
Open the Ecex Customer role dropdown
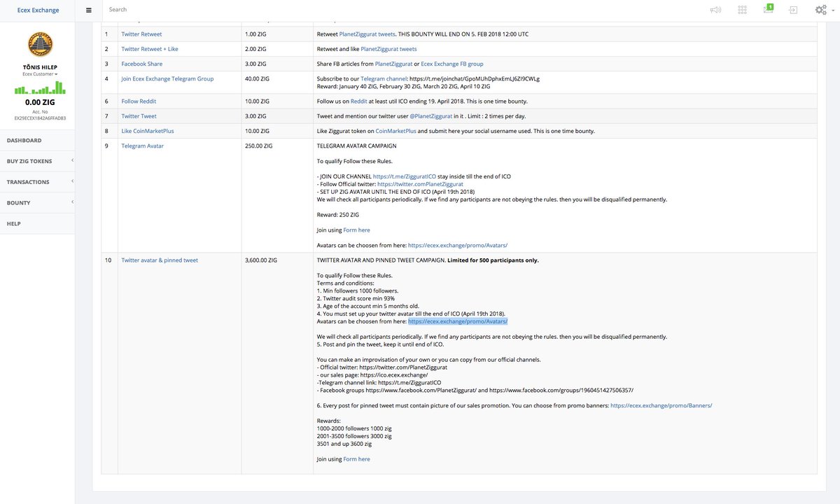(41, 73)
